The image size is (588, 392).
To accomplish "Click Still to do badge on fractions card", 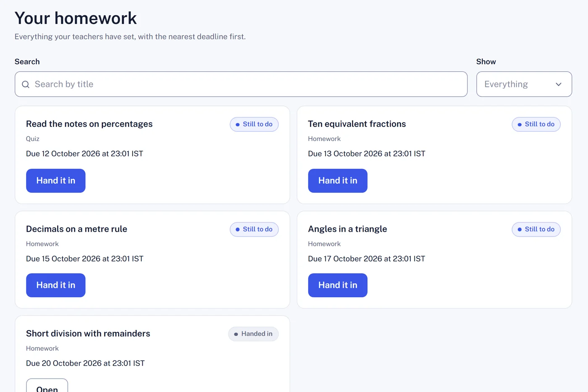I will (536, 124).
